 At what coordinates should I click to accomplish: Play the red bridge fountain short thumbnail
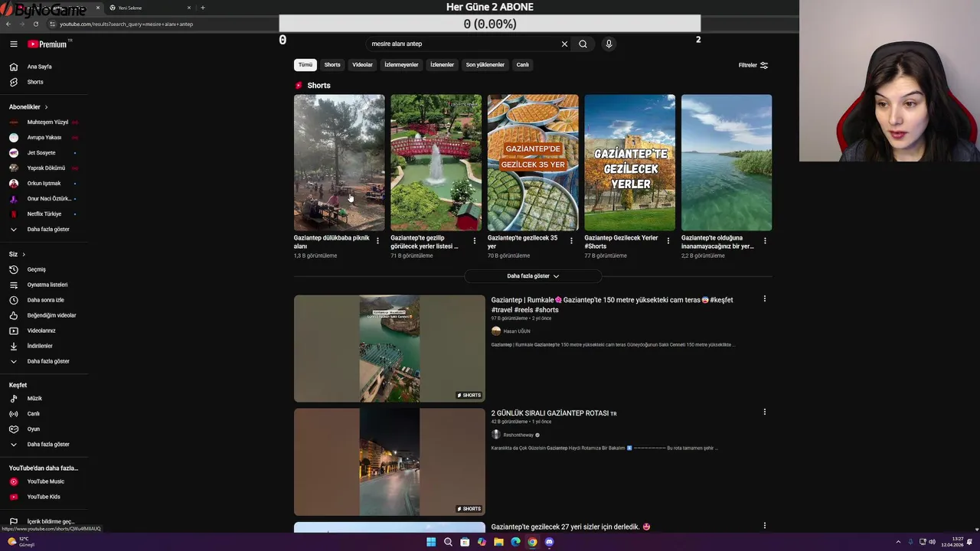pyautogui.click(x=436, y=162)
